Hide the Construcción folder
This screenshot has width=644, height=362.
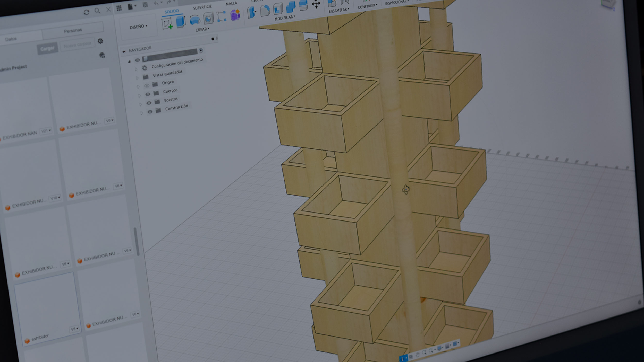[150, 112]
